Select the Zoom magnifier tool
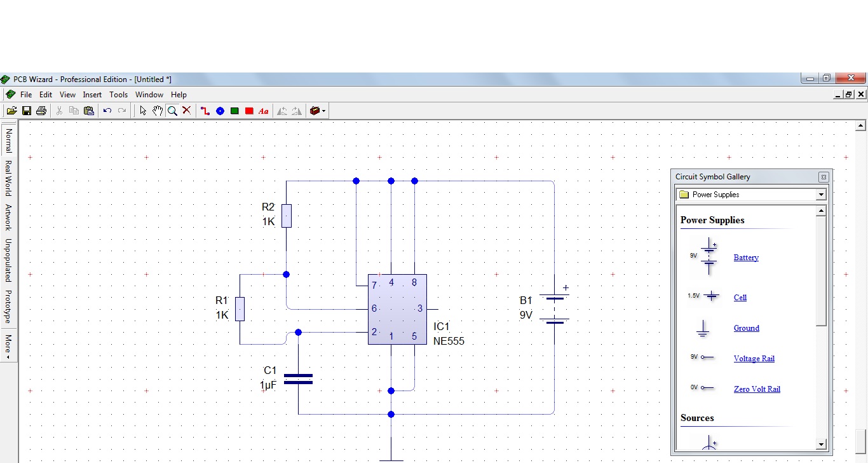 coord(172,111)
